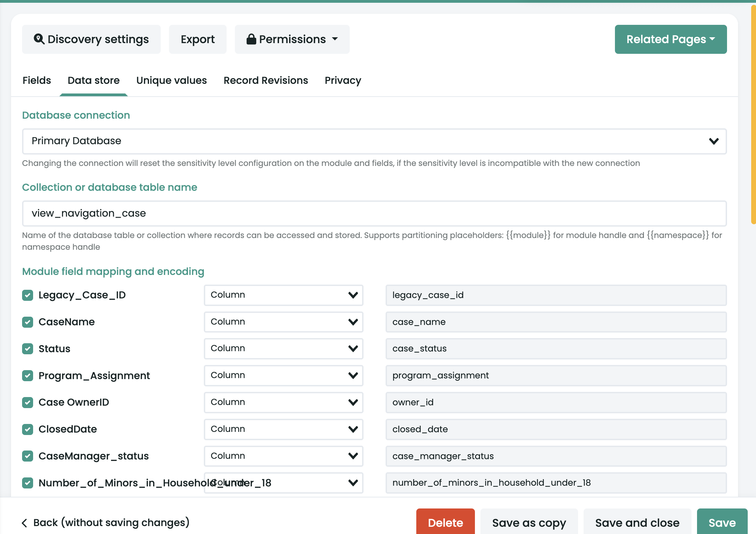Screen dimensions: 756x534
Task: Click the caret arrow beside Permissions
Action: [335, 39]
